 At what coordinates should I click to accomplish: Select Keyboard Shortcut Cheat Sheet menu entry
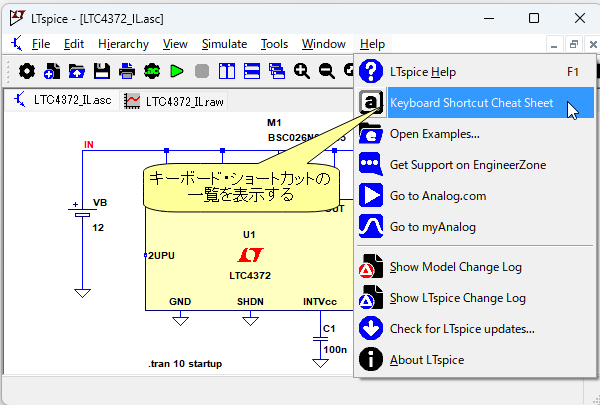pyautogui.click(x=485, y=103)
